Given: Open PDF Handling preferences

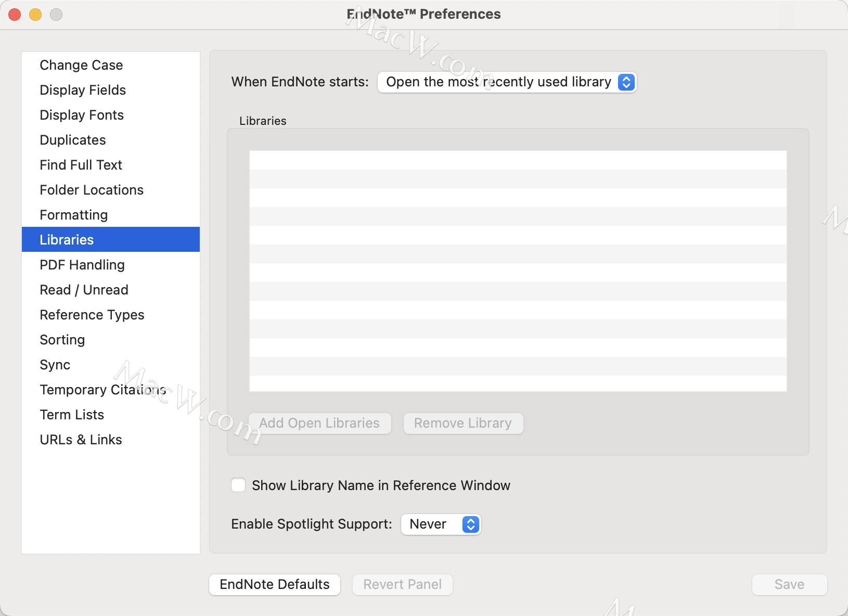Looking at the screenshot, I should (x=111, y=265).
